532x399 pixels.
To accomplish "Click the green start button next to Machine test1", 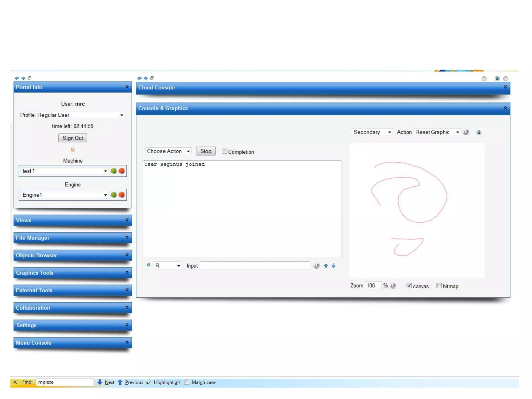I will (x=114, y=171).
